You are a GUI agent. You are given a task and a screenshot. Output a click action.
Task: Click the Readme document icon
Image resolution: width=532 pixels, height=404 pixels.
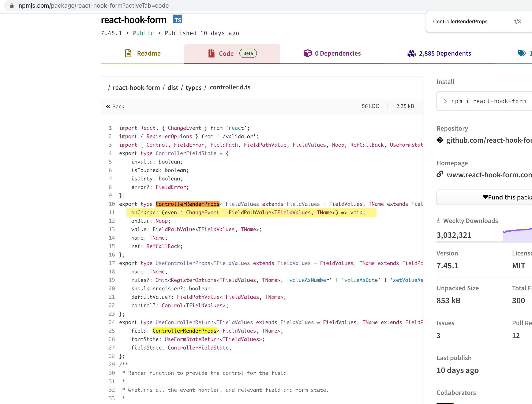128,53
